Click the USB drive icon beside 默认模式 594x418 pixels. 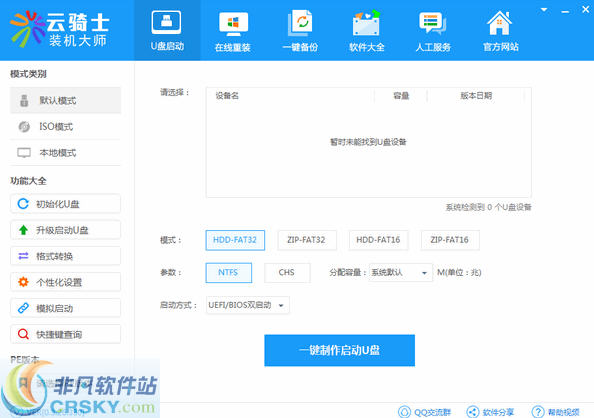[24, 100]
